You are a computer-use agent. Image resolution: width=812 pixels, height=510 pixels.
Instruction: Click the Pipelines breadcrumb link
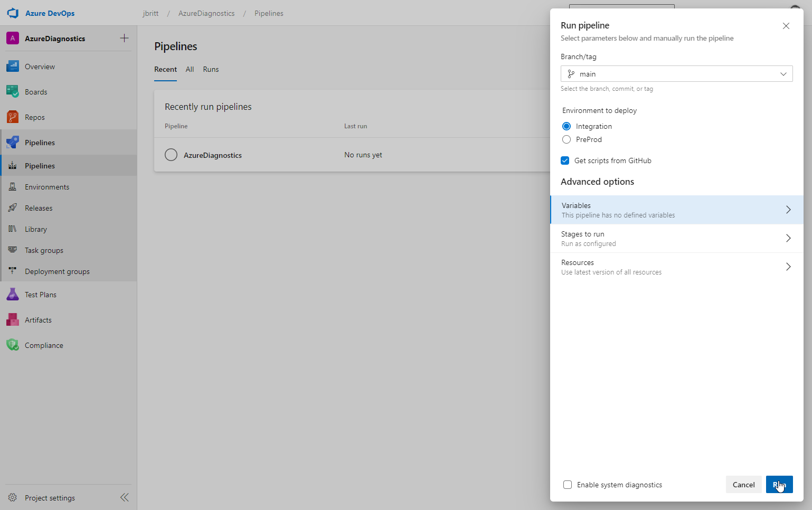click(x=269, y=13)
